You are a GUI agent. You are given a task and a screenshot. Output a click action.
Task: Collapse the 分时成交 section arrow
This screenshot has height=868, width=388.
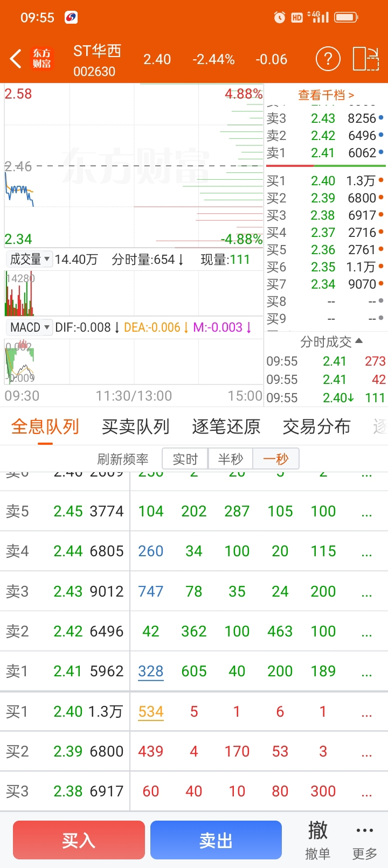(359, 341)
